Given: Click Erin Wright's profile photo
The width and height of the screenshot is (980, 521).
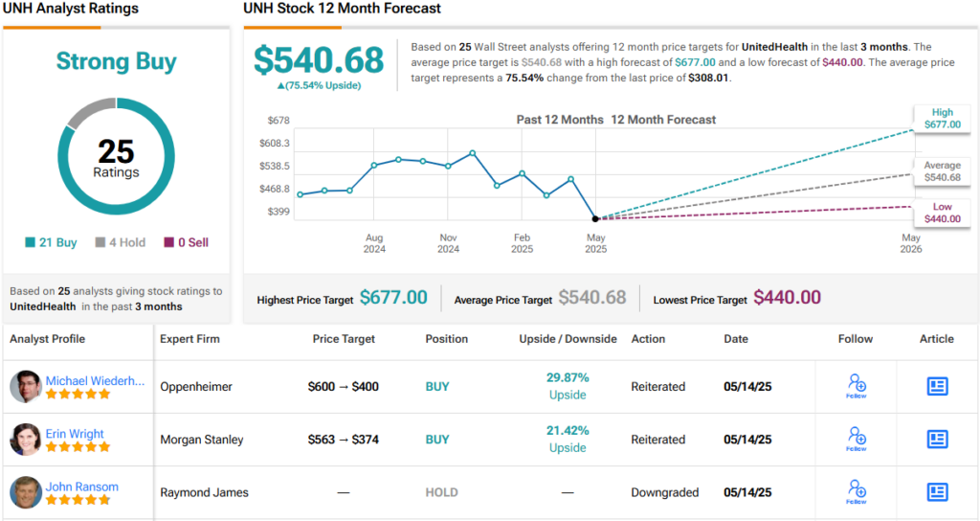Looking at the screenshot, I should (26, 440).
